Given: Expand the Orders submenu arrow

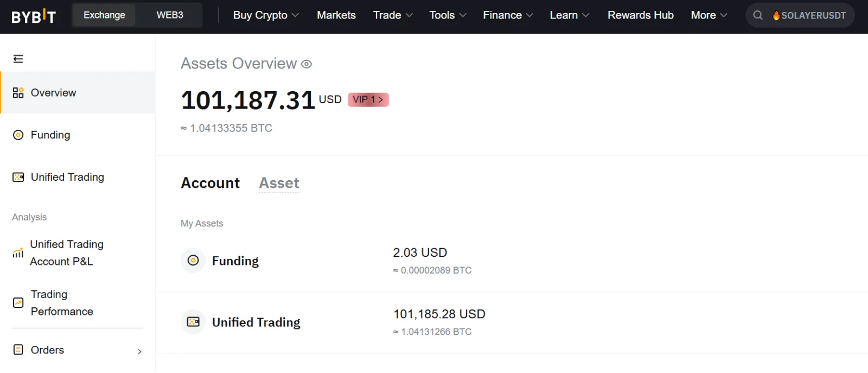Looking at the screenshot, I should (139, 351).
